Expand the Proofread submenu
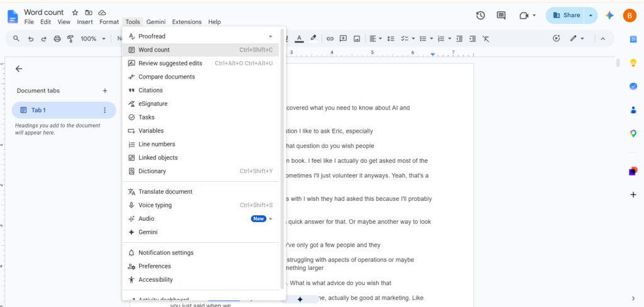This screenshot has width=644, height=307. (270, 36)
